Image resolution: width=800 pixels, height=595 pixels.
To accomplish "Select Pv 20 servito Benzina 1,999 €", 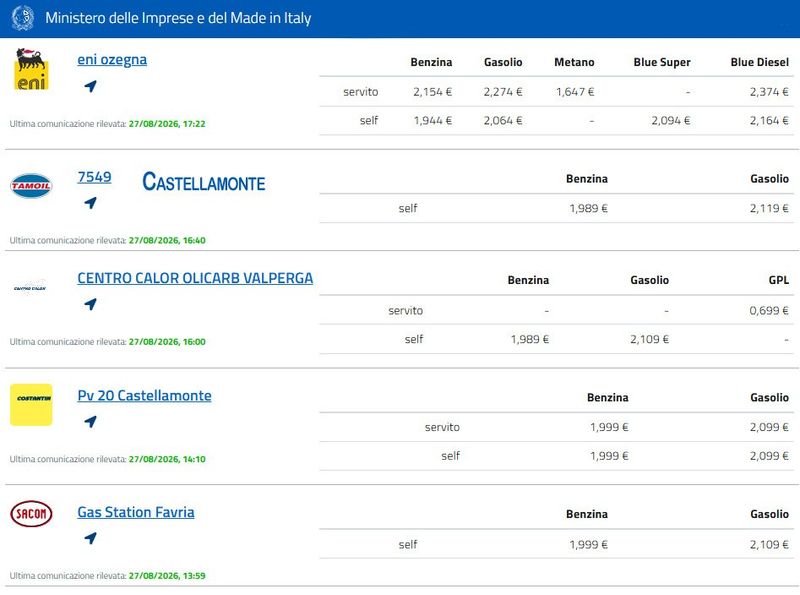I will click(609, 427).
